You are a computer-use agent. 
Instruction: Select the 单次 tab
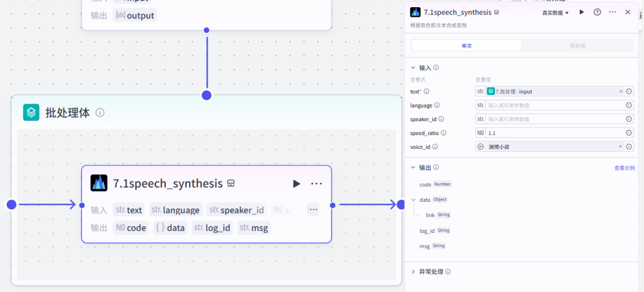point(466,45)
